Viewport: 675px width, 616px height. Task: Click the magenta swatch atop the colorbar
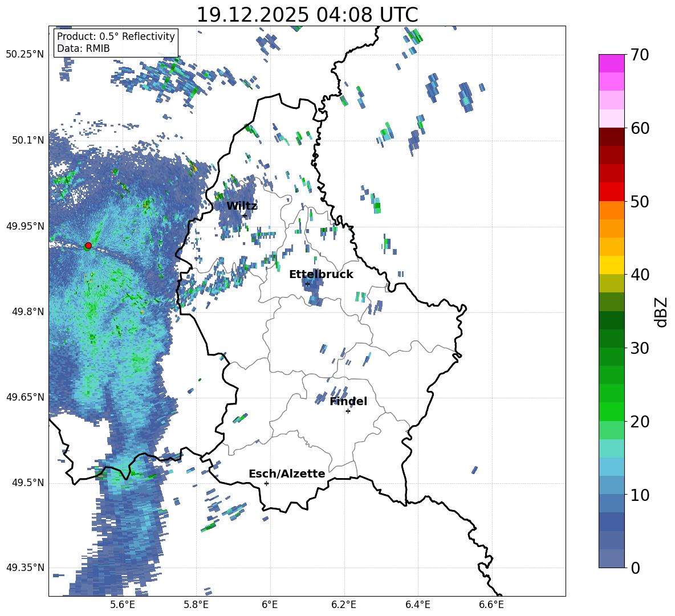click(611, 63)
